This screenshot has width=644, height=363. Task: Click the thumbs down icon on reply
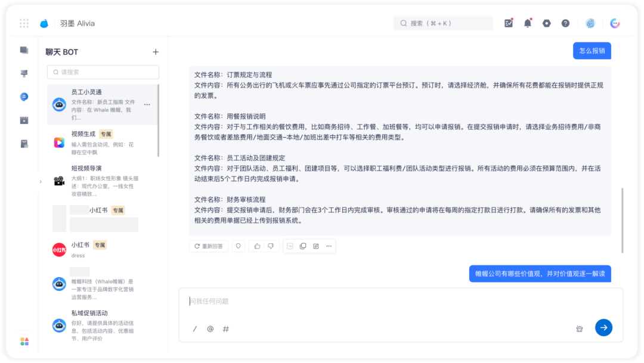[x=271, y=246]
